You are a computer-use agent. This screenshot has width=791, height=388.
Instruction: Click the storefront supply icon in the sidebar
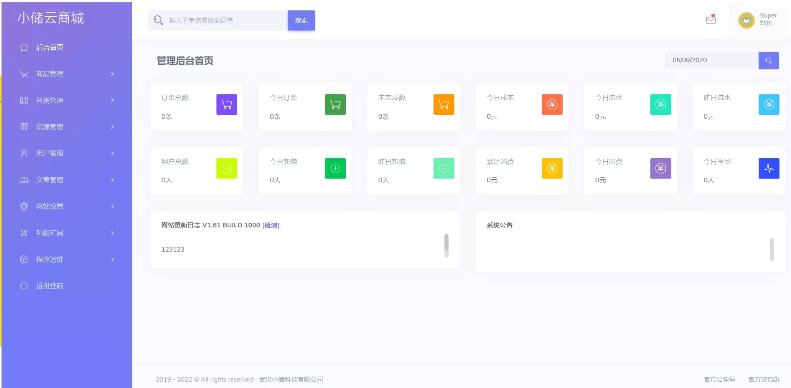tap(23, 127)
